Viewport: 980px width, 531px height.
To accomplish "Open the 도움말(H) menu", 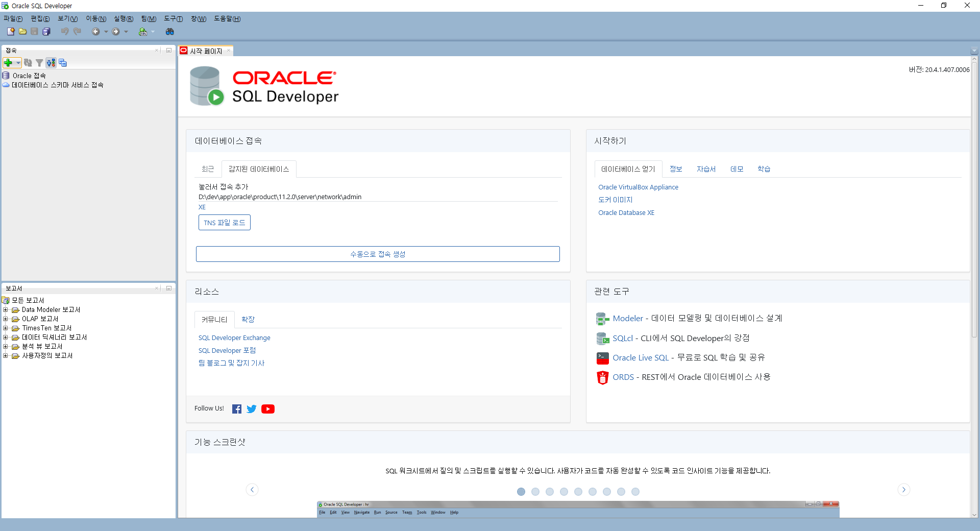I will (x=227, y=18).
